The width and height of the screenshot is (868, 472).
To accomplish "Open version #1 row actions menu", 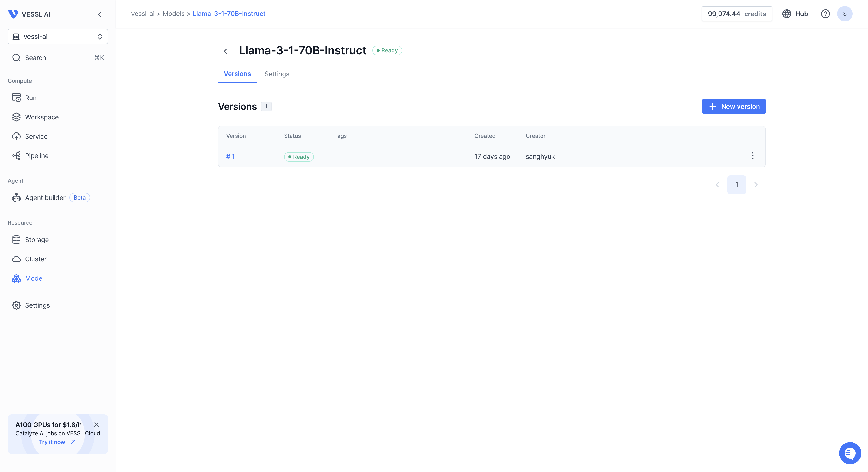I will point(753,156).
